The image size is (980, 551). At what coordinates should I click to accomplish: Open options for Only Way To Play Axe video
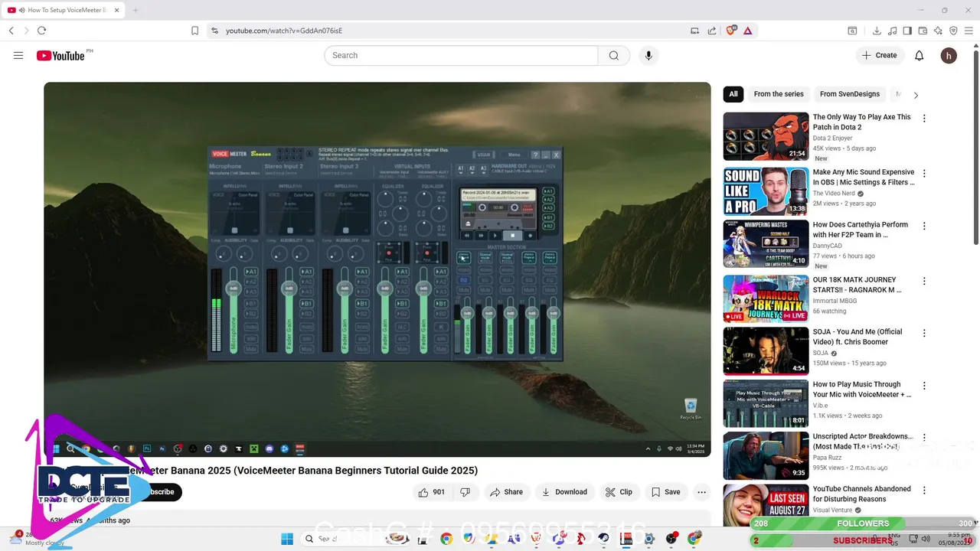tap(924, 119)
